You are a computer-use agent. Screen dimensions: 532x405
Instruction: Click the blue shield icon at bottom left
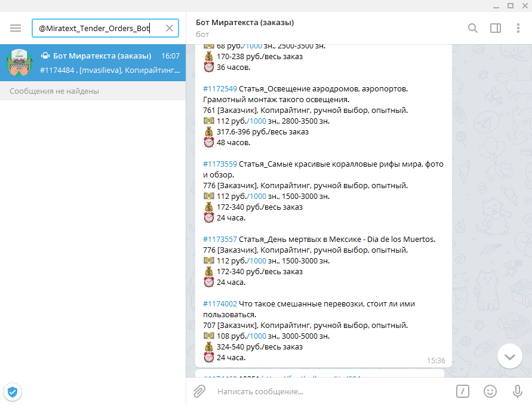[x=13, y=392]
